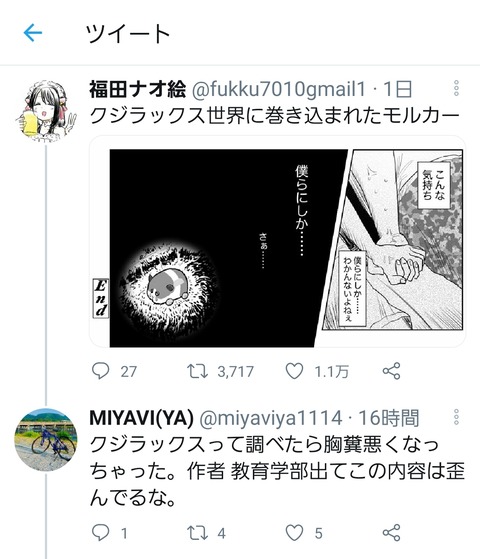Open the display name 福田ナオ絵
This screenshot has width=480, height=559.
point(137,89)
